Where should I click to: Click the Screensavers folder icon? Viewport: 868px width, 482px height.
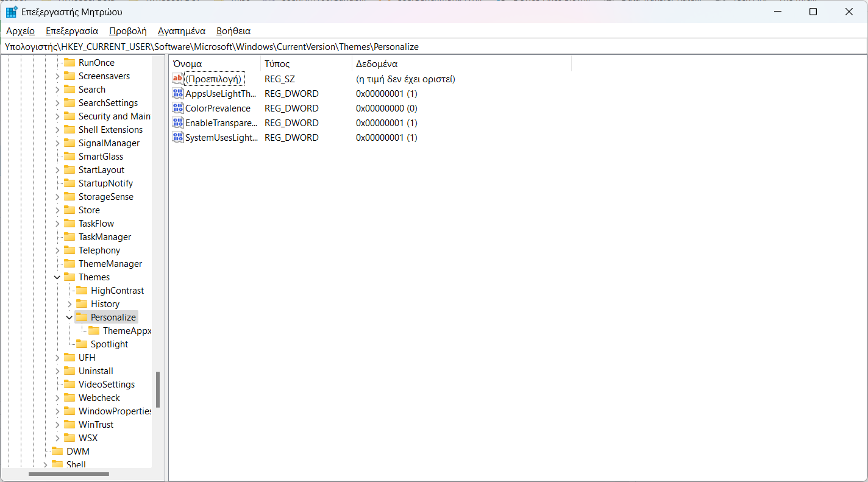(69, 76)
